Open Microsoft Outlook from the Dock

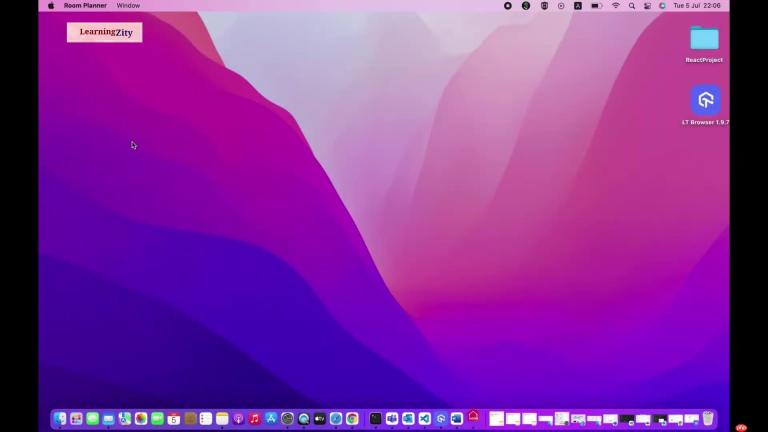point(408,419)
